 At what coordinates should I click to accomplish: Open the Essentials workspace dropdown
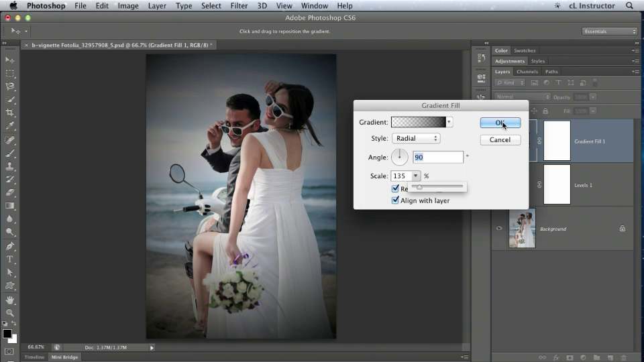click(x=609, y=32)
